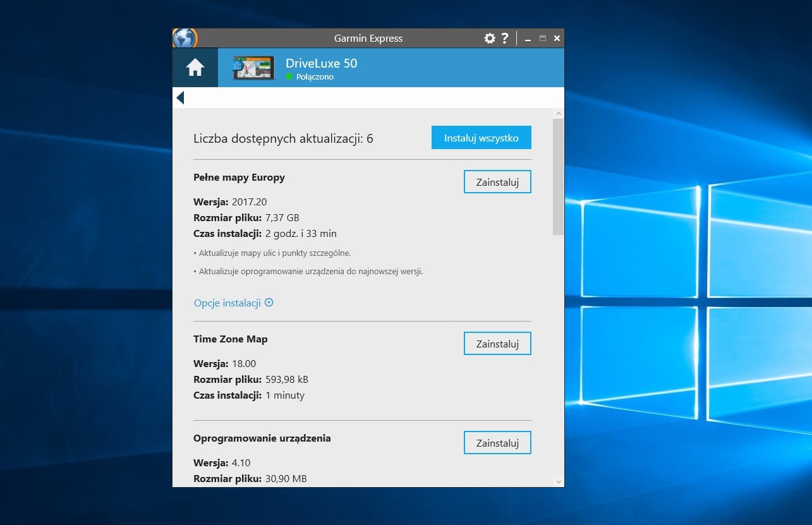Click the scroll down arrow

coord(558,481)
